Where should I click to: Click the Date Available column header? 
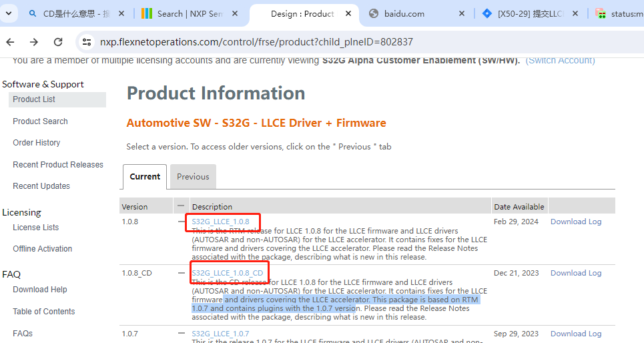pos(519,207)
